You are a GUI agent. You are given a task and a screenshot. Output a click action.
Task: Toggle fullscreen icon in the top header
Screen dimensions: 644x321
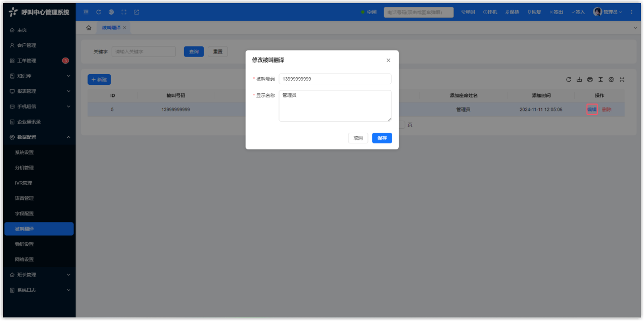coord(124,12)
